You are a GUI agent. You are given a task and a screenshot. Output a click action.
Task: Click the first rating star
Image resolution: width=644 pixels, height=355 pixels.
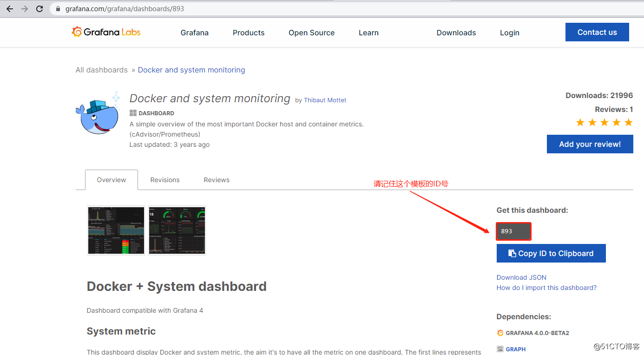point(580,122)
